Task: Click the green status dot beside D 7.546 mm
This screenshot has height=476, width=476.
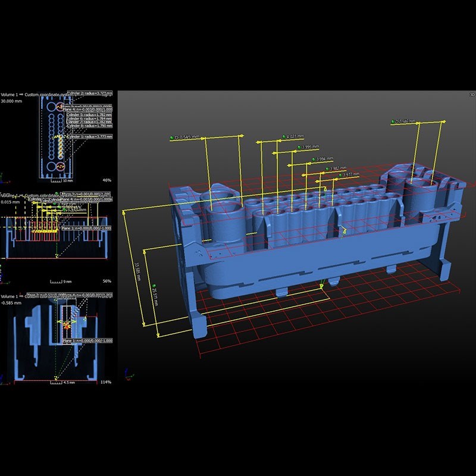Action: [x=393, y=122]
